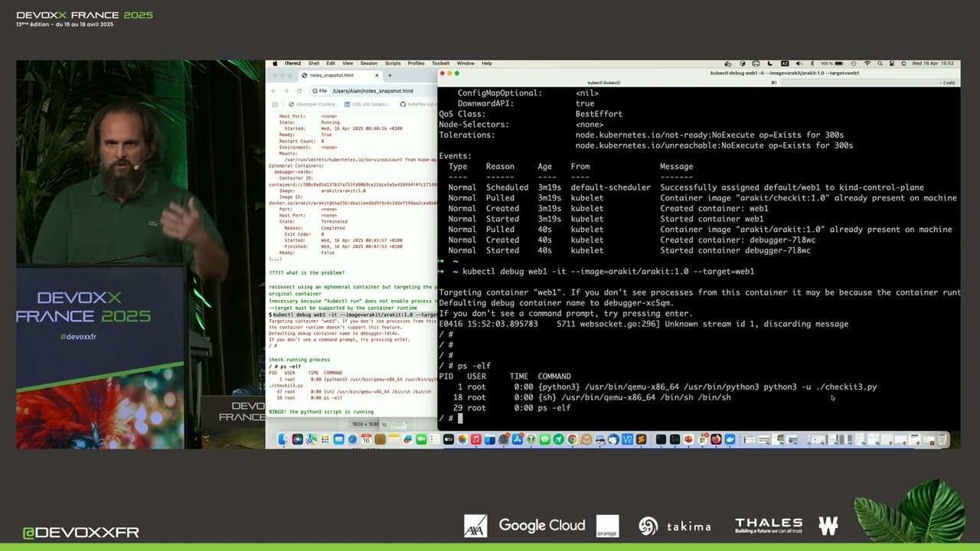Click the Wi-Fi status icon
Viewport: 980px width, 551px height.
(x=867, y=64)
